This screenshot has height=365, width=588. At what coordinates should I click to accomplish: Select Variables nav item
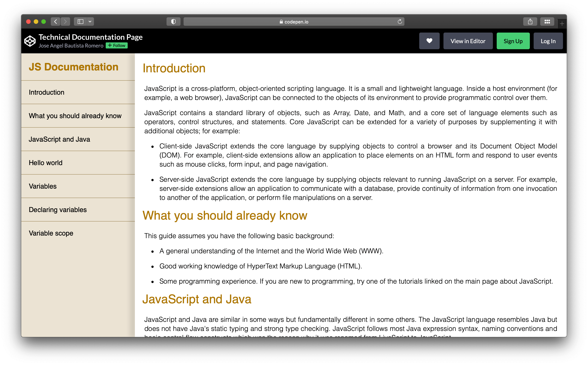pyautogui.click(x=78, y=186)
